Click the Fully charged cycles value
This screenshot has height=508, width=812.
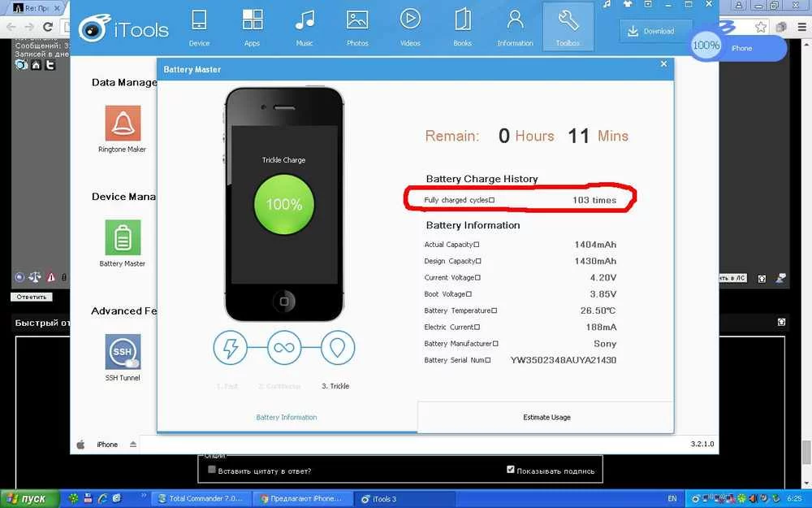click(594, 200)
